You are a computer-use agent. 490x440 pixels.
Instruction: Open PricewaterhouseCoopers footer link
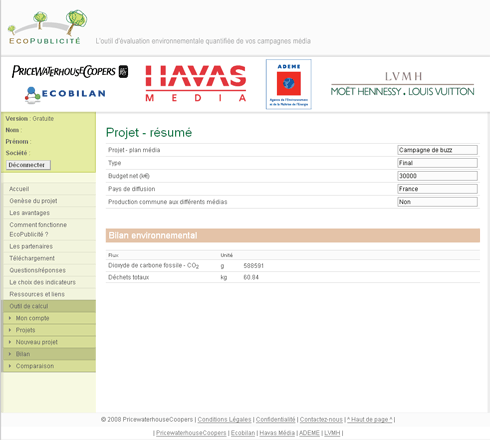point(191,433)
